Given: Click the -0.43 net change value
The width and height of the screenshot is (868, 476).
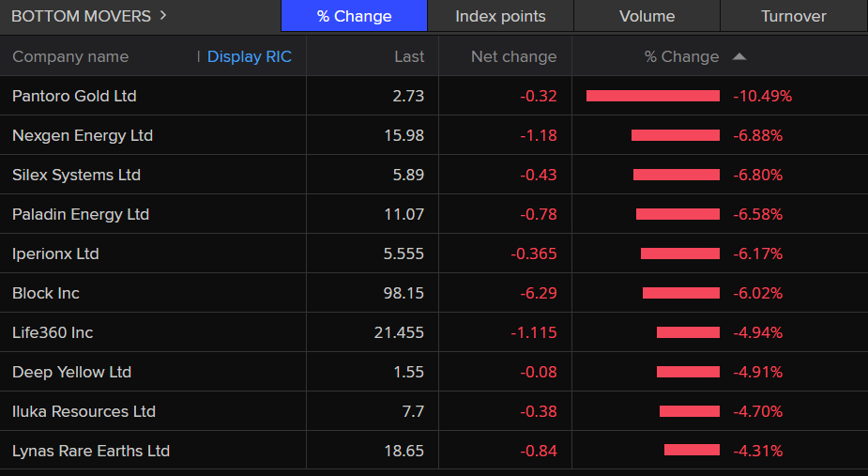Looking at the screenshot, I should [x=538, y=175].
